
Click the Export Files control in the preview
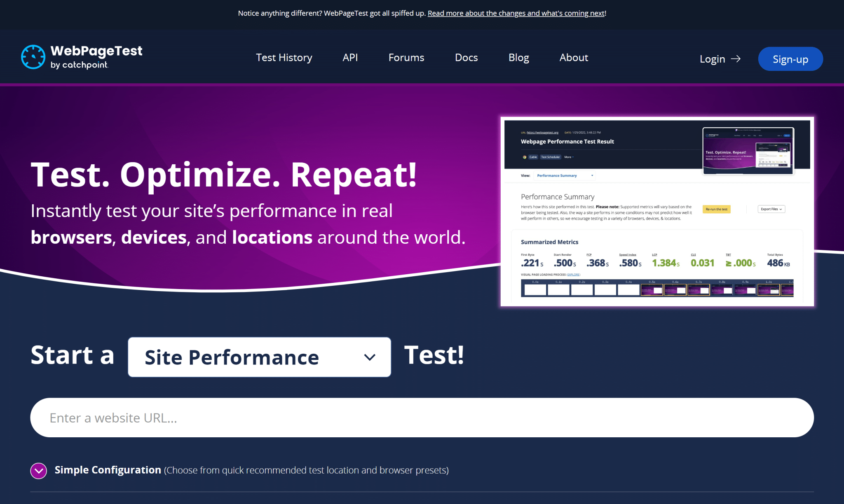pos(771,209)
